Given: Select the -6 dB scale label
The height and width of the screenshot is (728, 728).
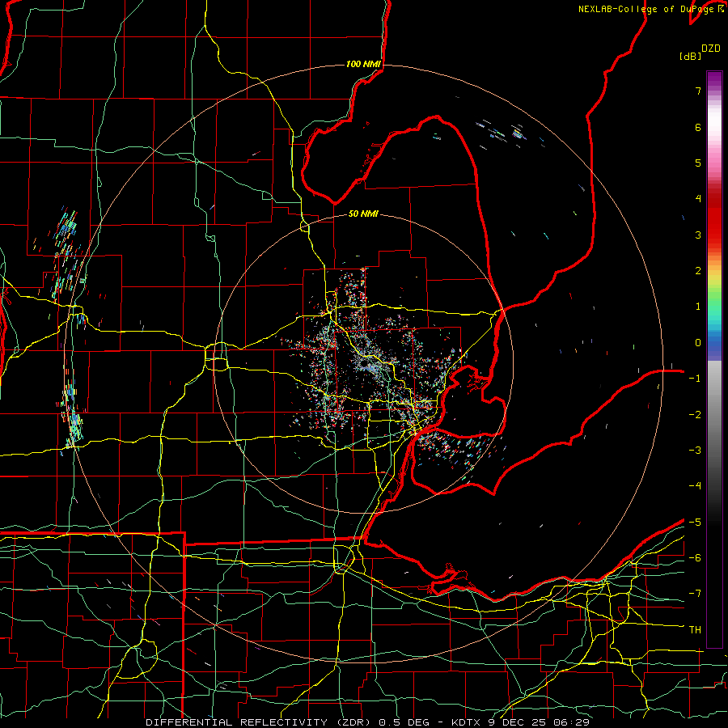Looking at the screenshot, I should (695, 558).
